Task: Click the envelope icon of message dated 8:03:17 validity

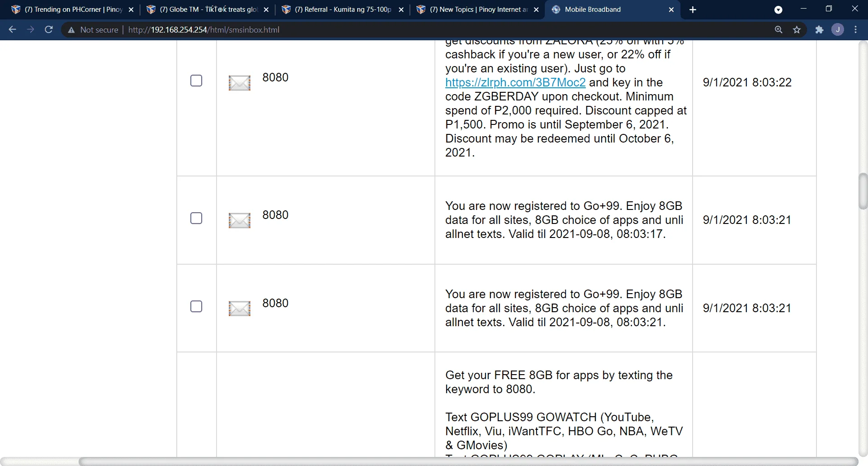Action: pyautogui.click(x=240, y=220)
